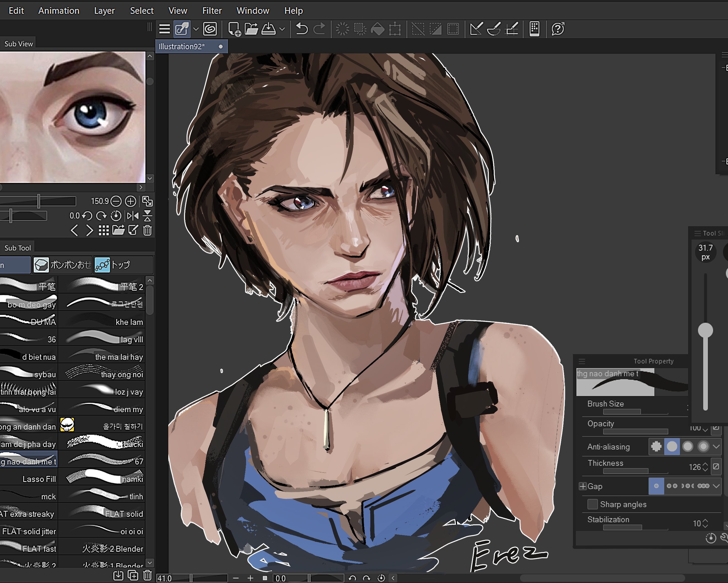728x583 pixels.
Task: Open the Sub View thumbnail grid
Action: (x=104, y=231)
